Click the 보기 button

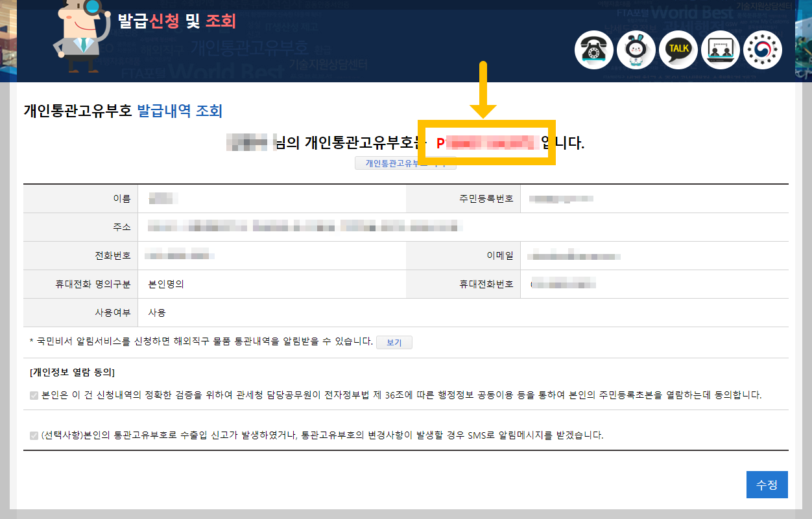pyautogui.click(x=394, y=342)
